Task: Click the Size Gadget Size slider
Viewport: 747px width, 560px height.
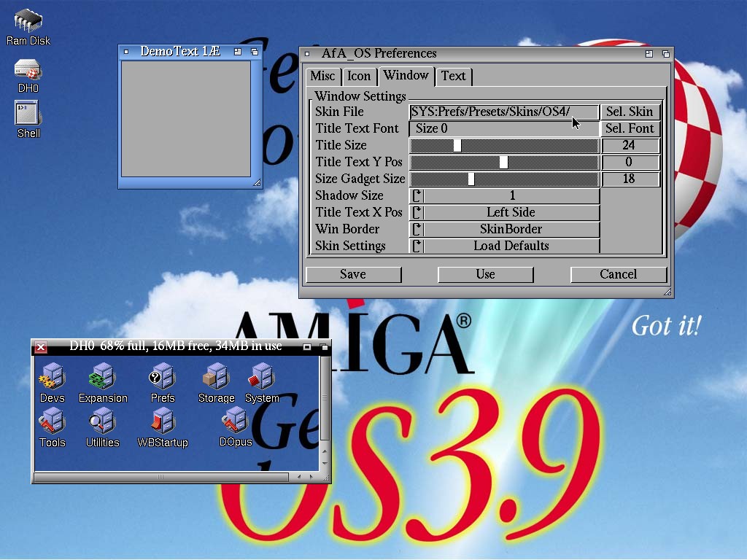Action: [x=504, y=179]
